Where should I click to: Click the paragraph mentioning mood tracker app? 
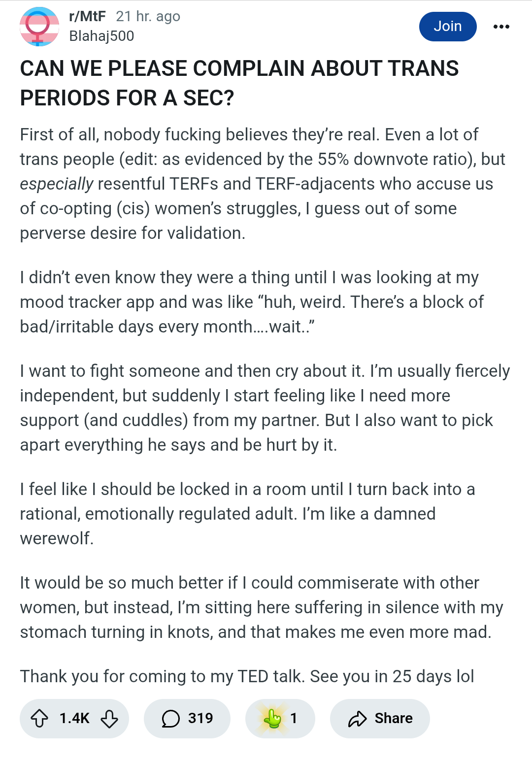(252, 302)
